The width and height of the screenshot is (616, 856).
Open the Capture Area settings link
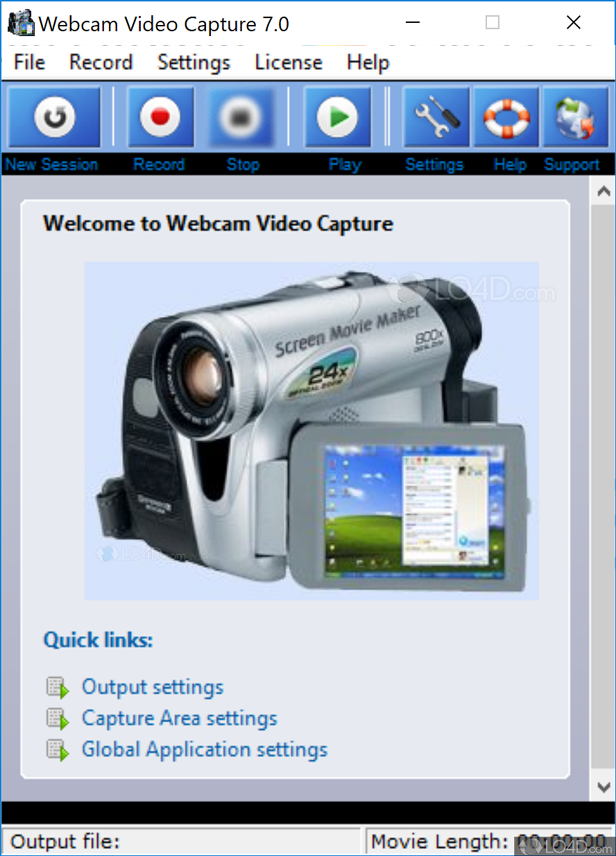point(179,719)
